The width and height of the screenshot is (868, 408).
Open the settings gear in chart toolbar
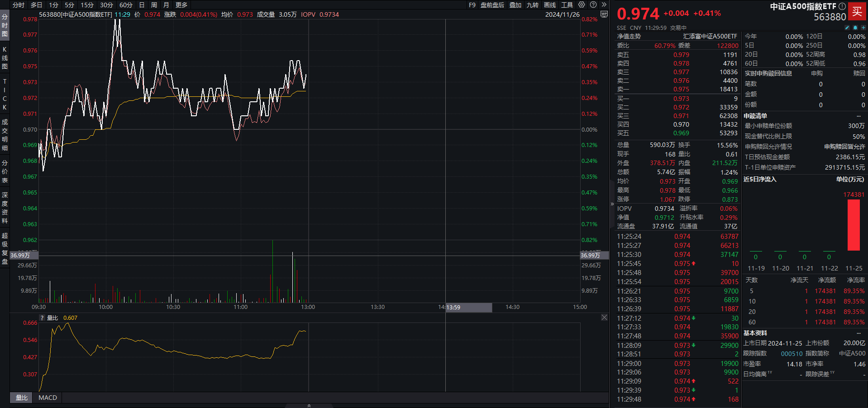[x=582, y=5]
